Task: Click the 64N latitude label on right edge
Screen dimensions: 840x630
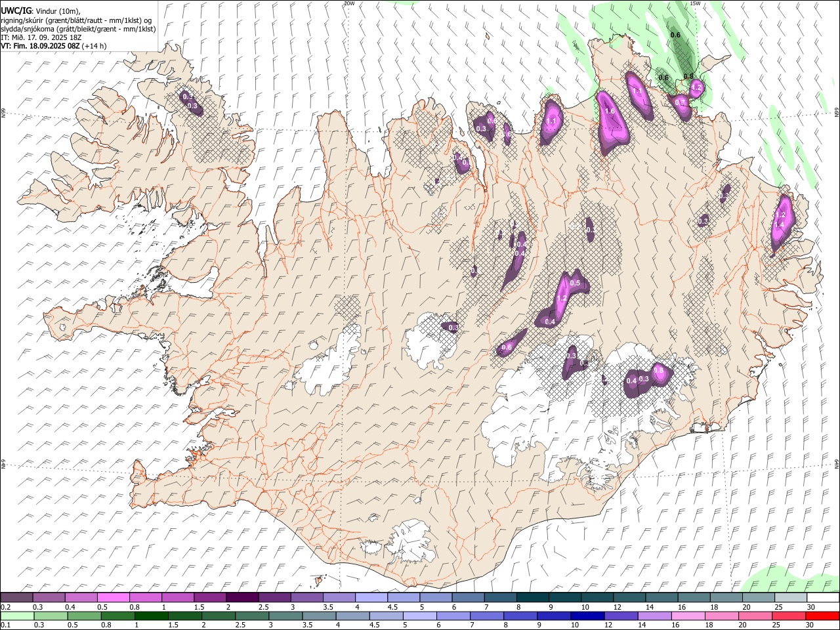Action: click(x=837, y=463)
